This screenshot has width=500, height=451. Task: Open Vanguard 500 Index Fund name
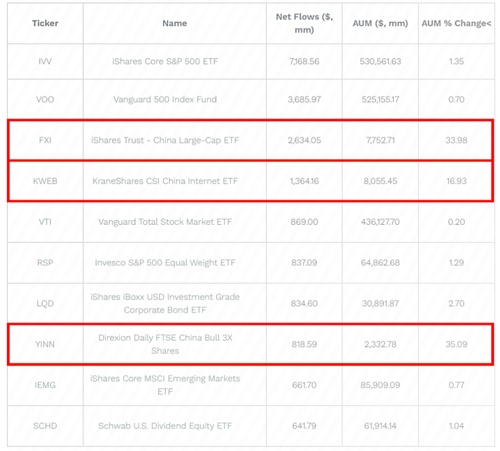click(x=165, y=99)
